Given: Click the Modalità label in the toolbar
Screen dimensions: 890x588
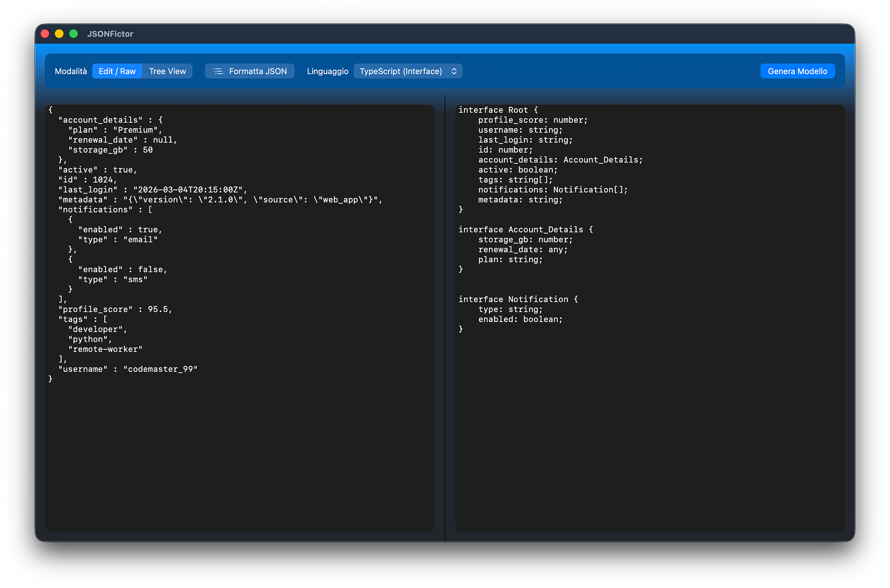Looking at the screenshot, I should pyautogui.click(x=71, y=72).
